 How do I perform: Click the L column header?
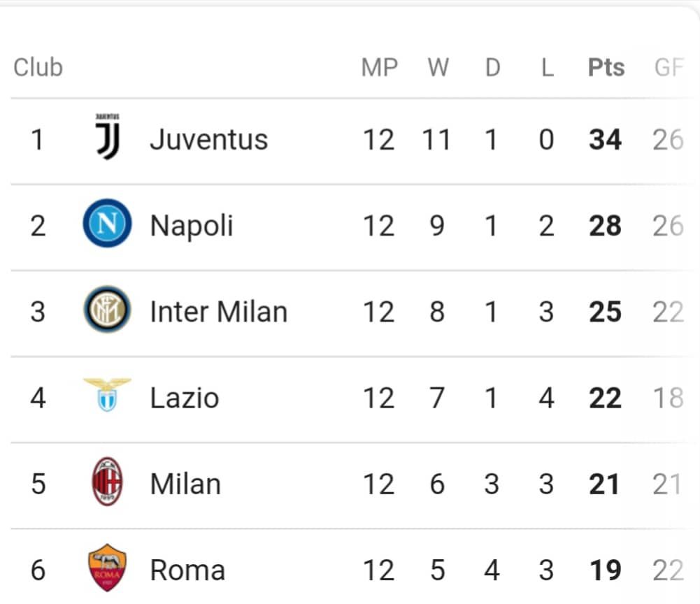tap(548, 67)
